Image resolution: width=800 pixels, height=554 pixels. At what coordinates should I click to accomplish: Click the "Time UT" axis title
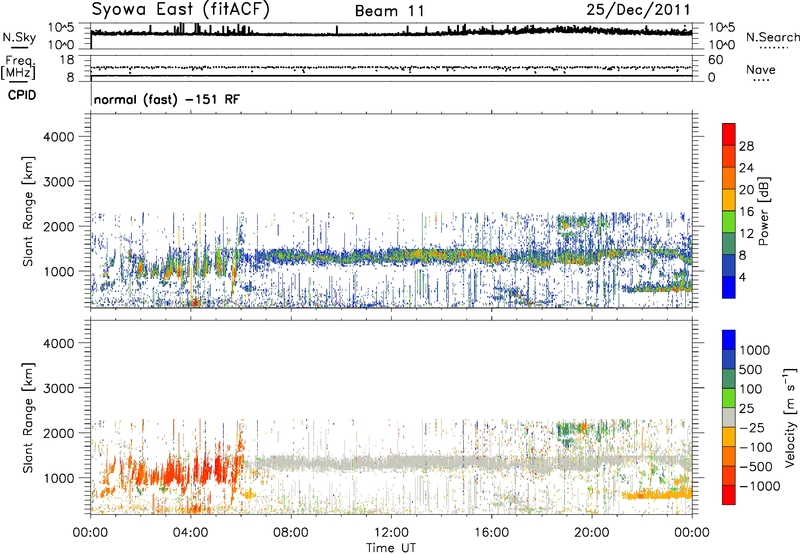(391, 548)
